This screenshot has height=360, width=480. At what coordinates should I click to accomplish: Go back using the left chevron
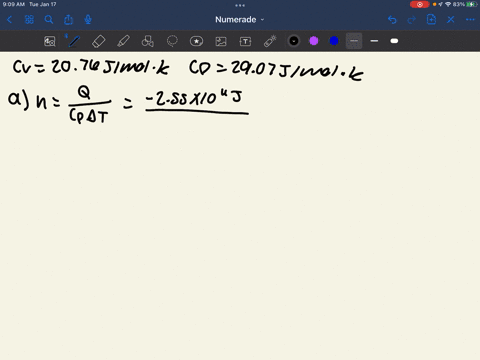click(x=9, y=20)
